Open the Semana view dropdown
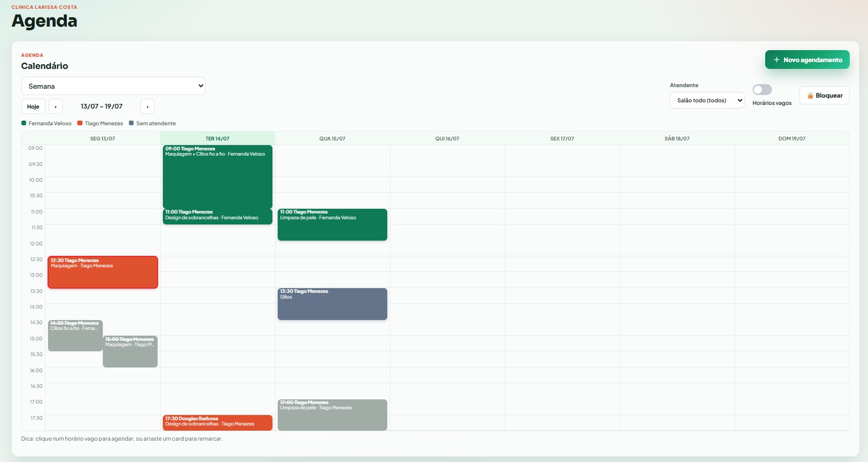868x462 pixels. coord(113,86)
